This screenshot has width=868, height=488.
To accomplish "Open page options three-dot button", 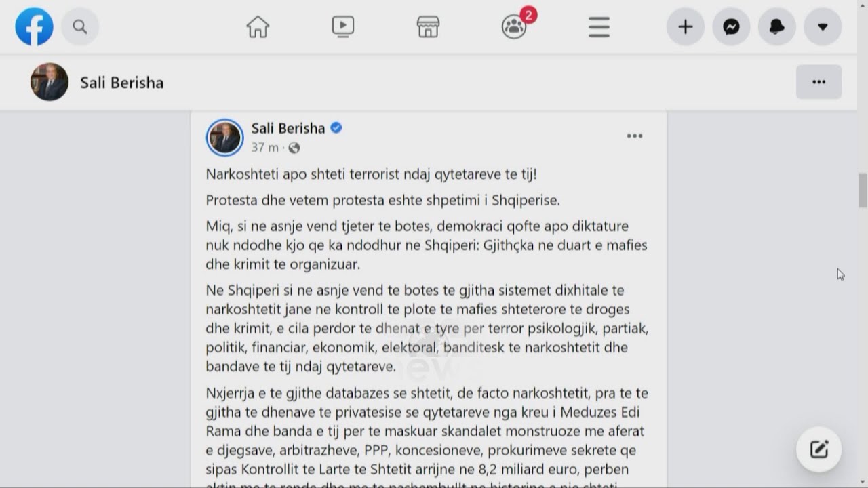I will 818,82.
